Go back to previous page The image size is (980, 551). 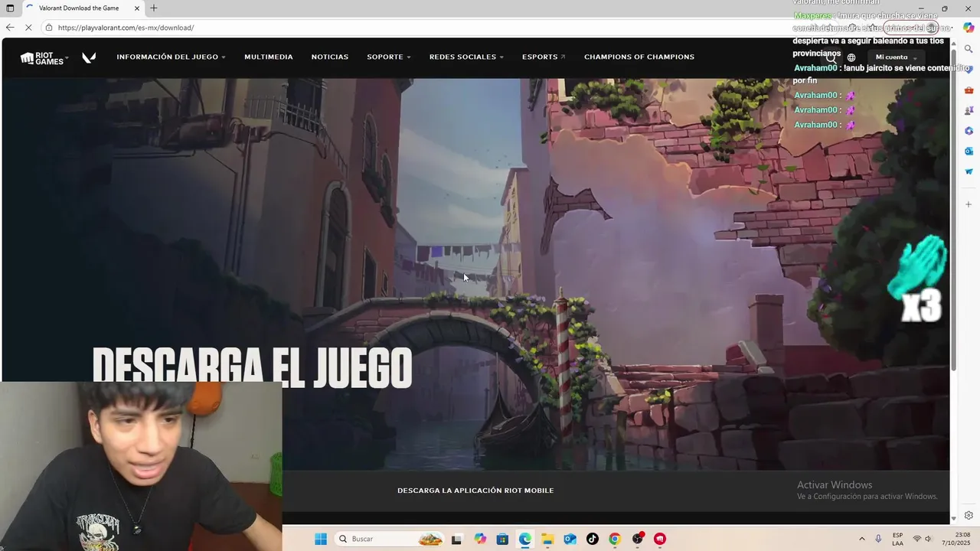[x=10, y=28]
